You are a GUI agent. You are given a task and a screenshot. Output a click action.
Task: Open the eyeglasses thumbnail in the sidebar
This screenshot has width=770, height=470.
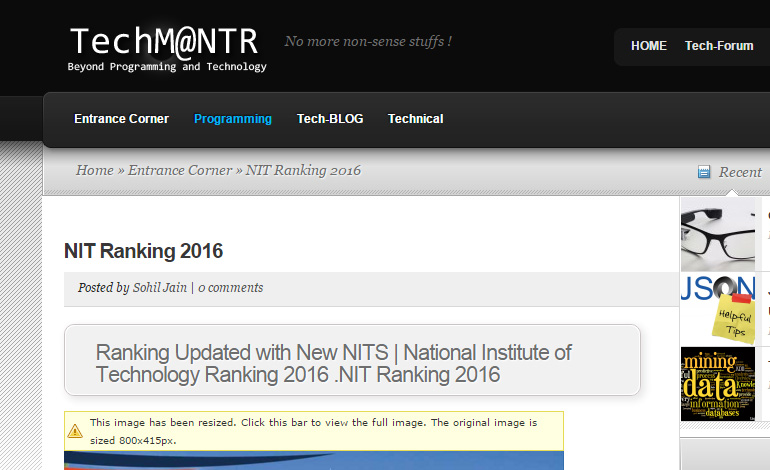coord(717,233)
